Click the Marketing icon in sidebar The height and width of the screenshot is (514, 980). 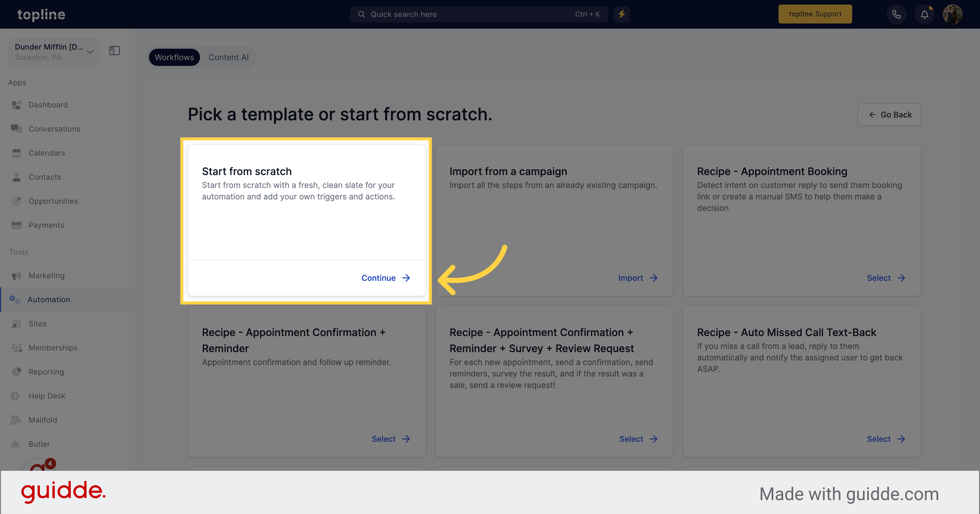click(x=16, y=275)
